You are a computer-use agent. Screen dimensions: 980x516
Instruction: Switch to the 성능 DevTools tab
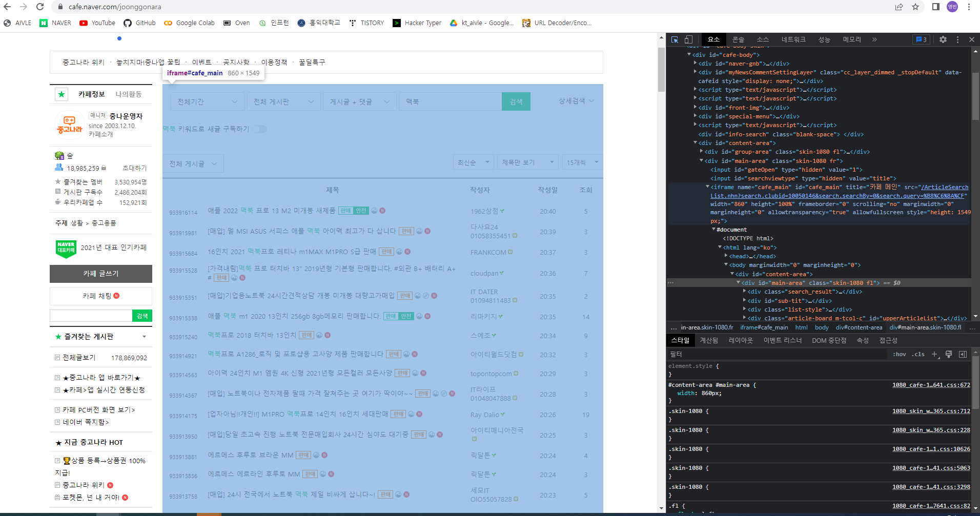coord(824,39)
